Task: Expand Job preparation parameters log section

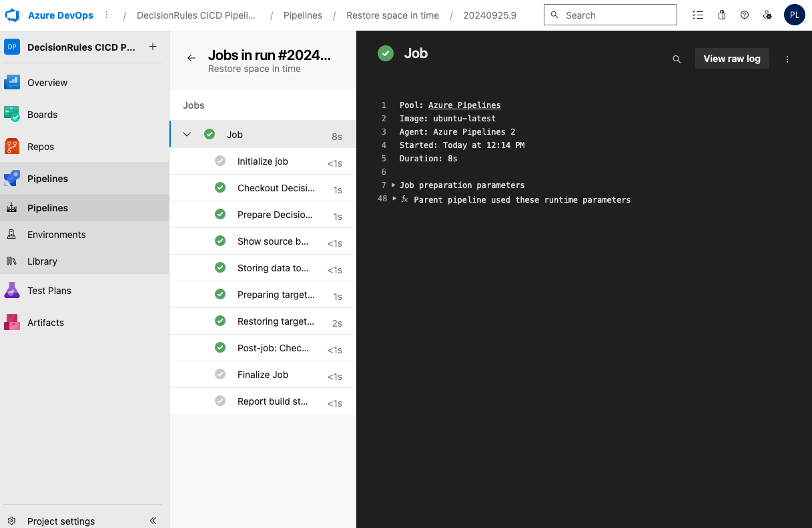Action: (x=394, y=185)
